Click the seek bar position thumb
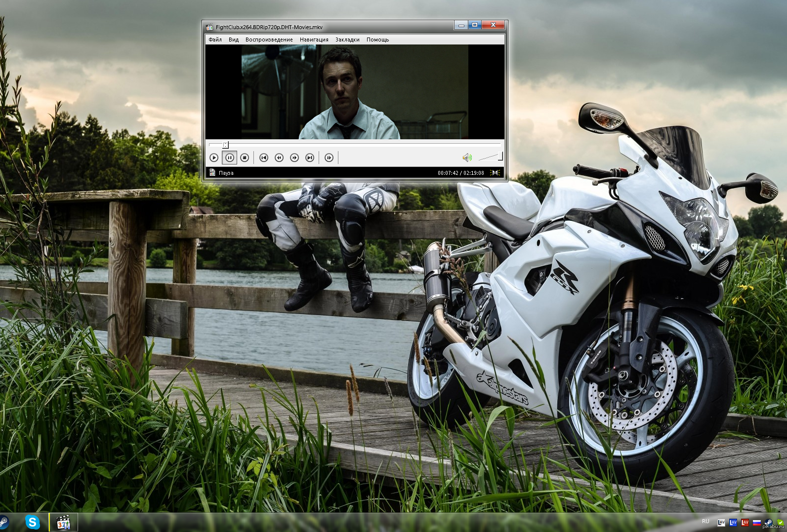787x532 pixels. pyautogui.click(x=225, y=145)
